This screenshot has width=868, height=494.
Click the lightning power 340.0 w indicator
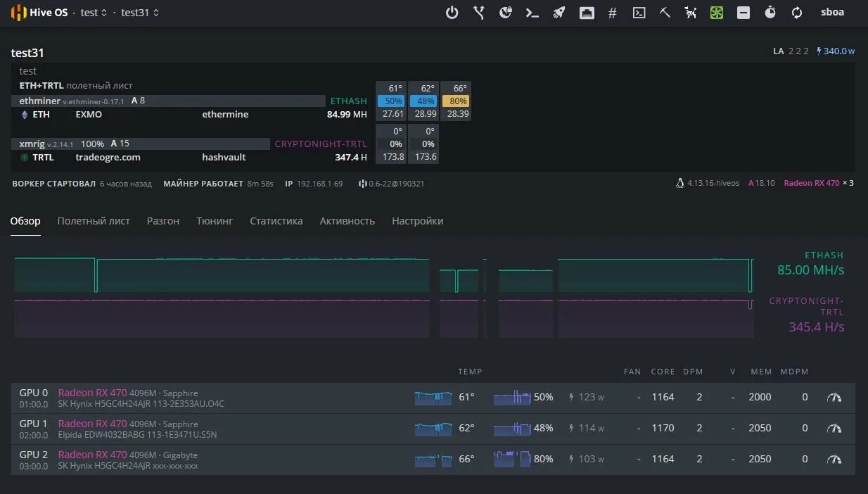tap(835, 51)
